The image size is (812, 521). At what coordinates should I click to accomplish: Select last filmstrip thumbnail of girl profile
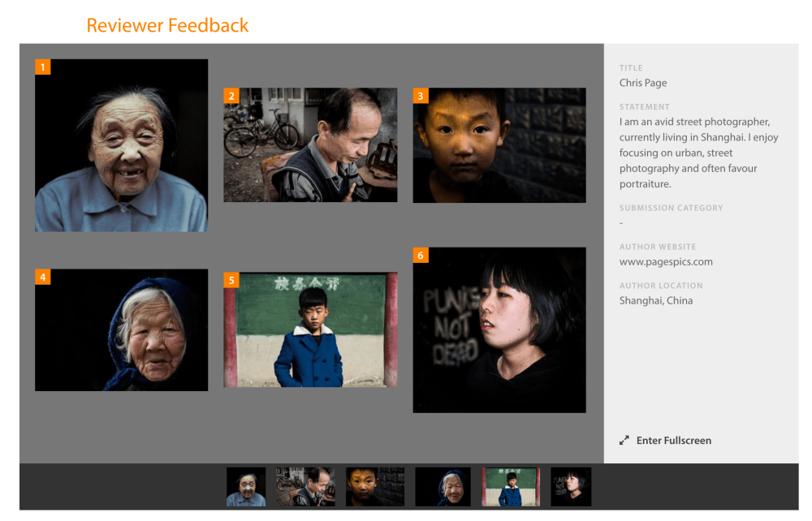pyautogui.click(x=571, y=487)
